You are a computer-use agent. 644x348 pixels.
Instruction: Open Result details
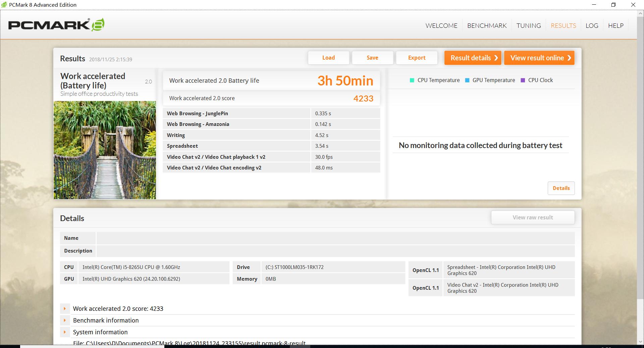[x=473, y=58]
